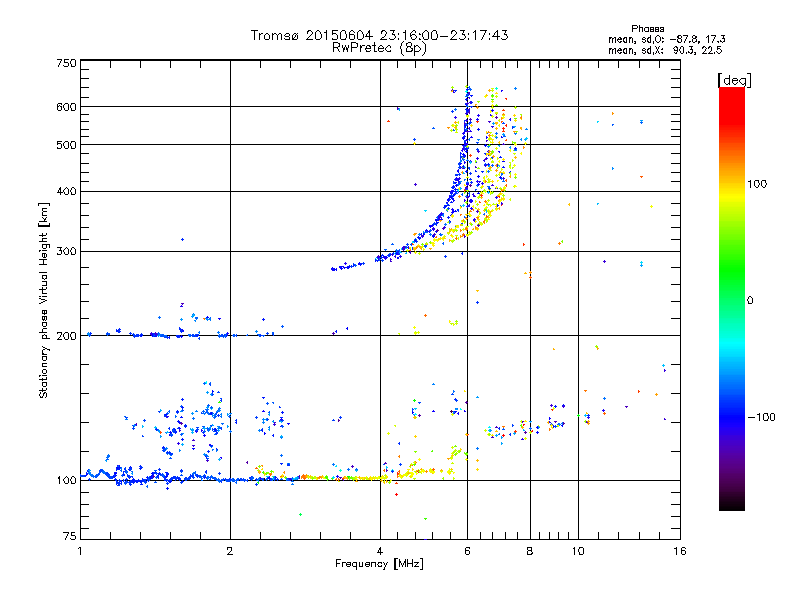Click the 'Phases' header label

tap(647, 29)
